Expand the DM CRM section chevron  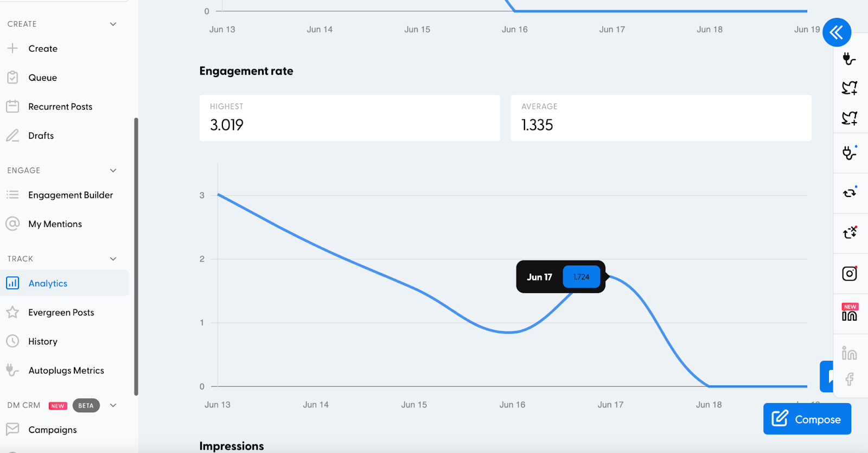tap(113, 405)
